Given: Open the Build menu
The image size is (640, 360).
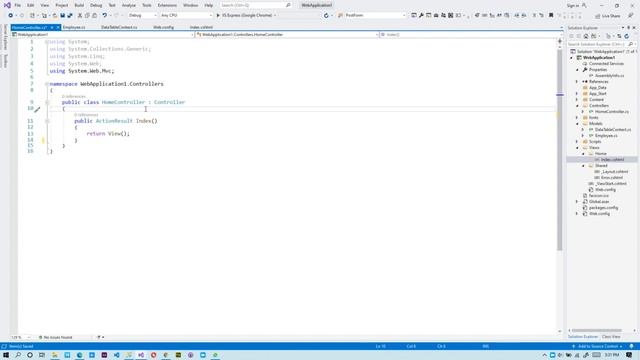Looking at the screenshot, I should coord(79,5).
